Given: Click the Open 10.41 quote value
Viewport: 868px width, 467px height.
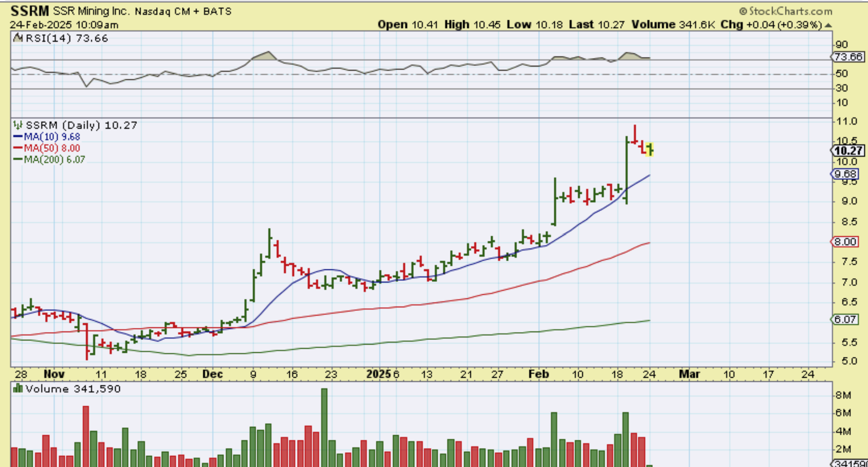Looking at the screenshot, I should (408, 25).
